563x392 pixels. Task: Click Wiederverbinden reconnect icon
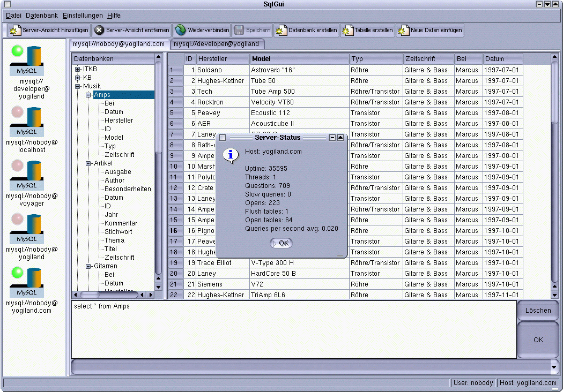point(180,30)
